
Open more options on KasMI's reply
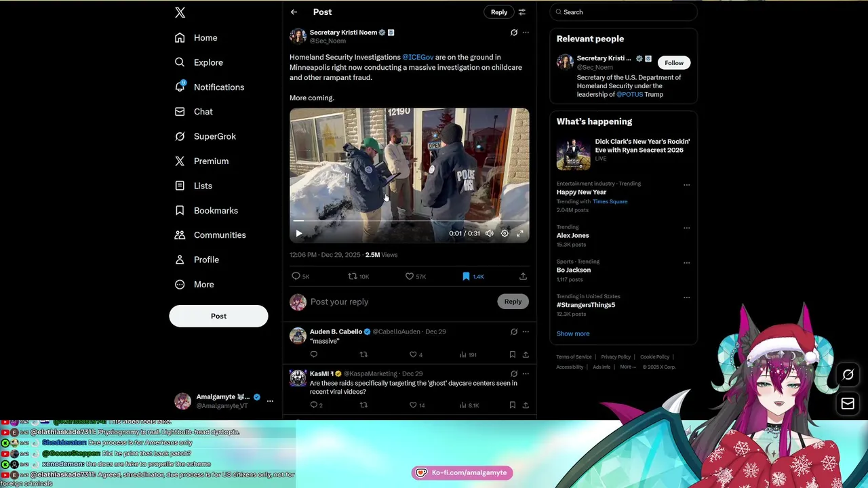(526, 373)
